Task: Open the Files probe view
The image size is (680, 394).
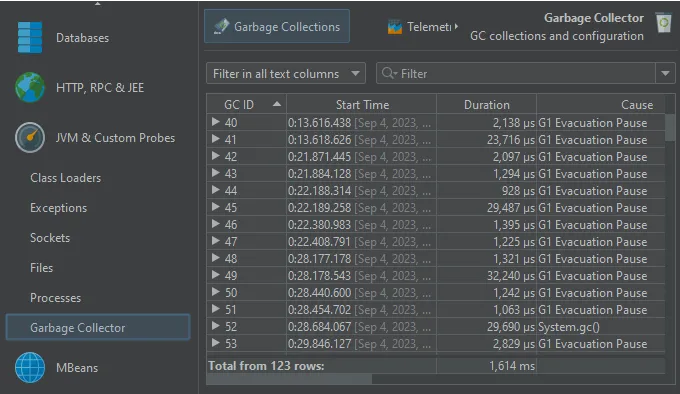Action: pyautogui.click(x=42, y=268)
